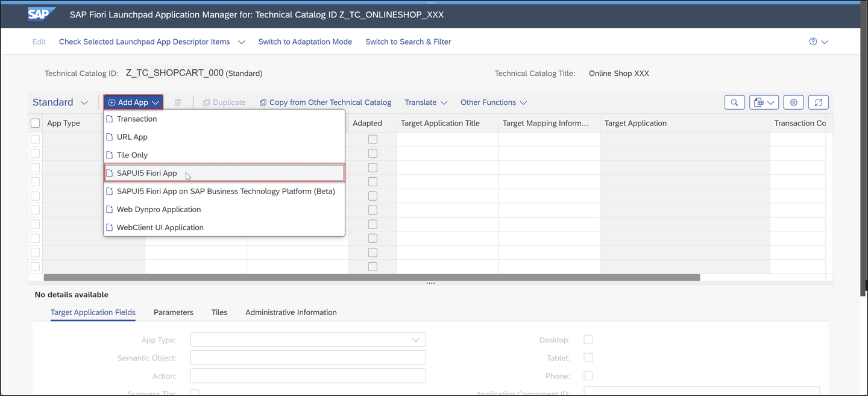Tick the Phone checkbox
Viewport: 868px width, 396px height.
pyautogui.click(x=588, y=376)
